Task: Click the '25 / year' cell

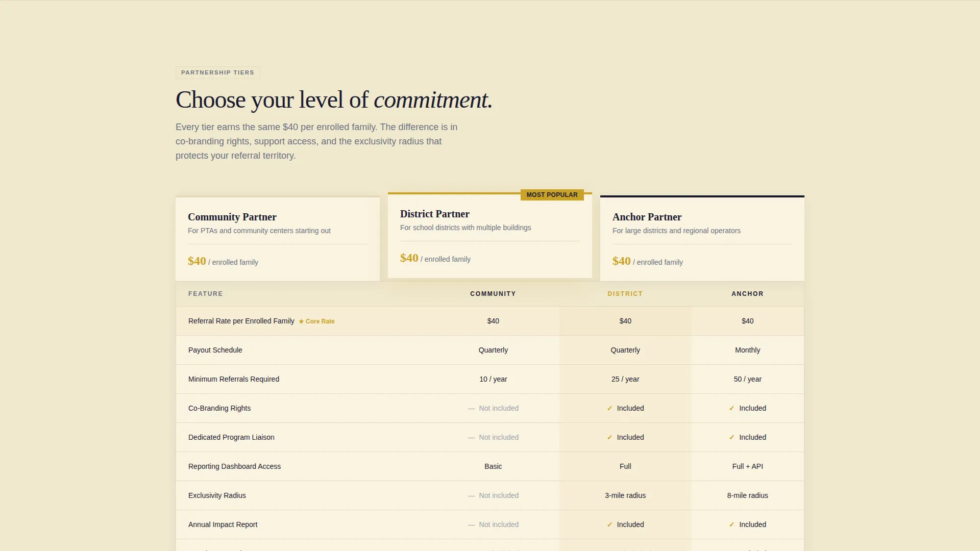Action: click(625, 379)
